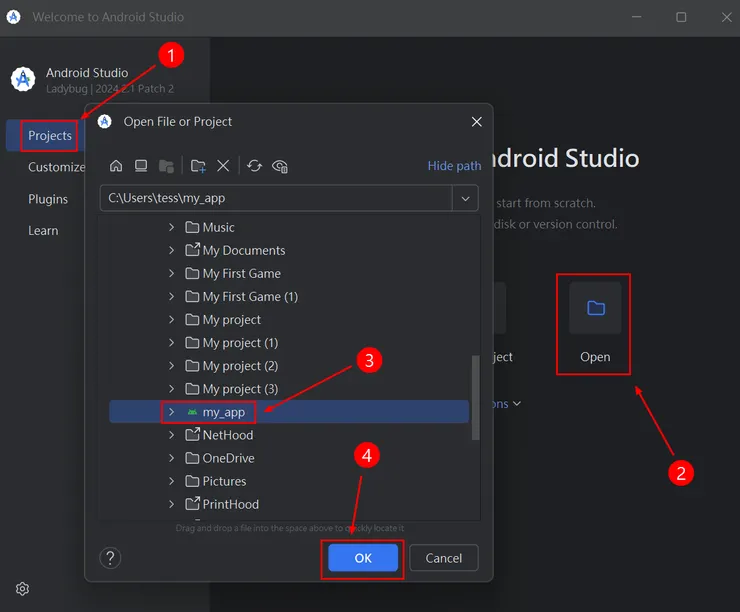Expand the My project folder
This screenshot has height=612, width=740.
172,320
